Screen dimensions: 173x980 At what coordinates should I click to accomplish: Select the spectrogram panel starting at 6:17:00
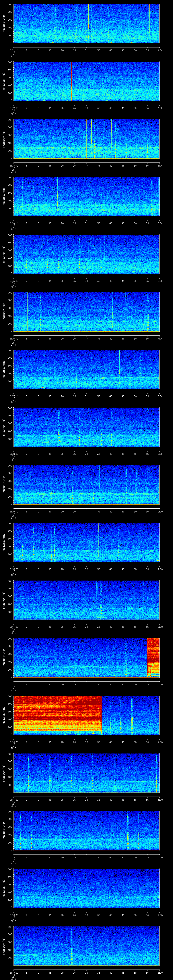86,945
